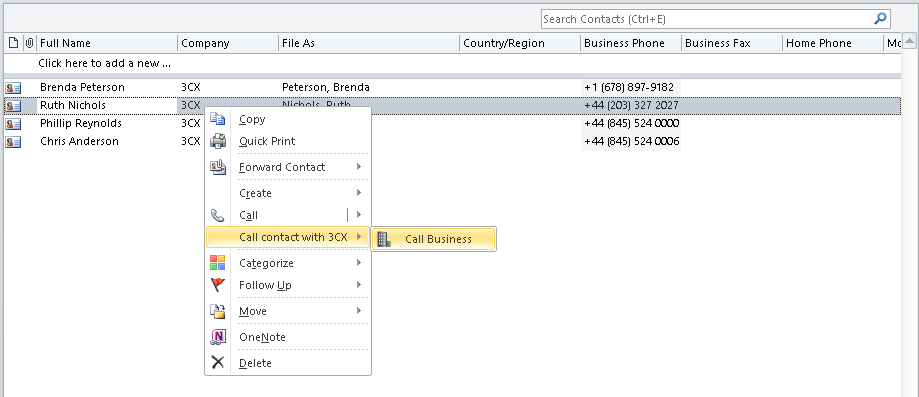Expand the Move submenu arrow

coord(359,310)
